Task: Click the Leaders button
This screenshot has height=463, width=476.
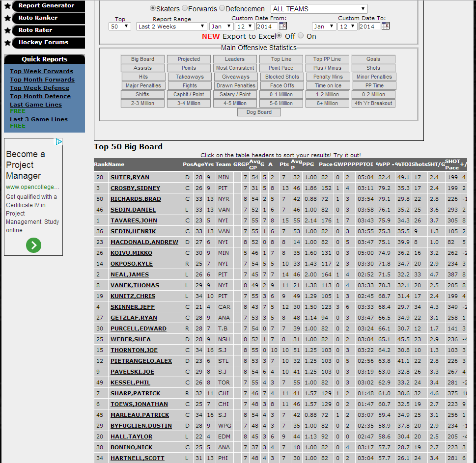Action: 235,59
